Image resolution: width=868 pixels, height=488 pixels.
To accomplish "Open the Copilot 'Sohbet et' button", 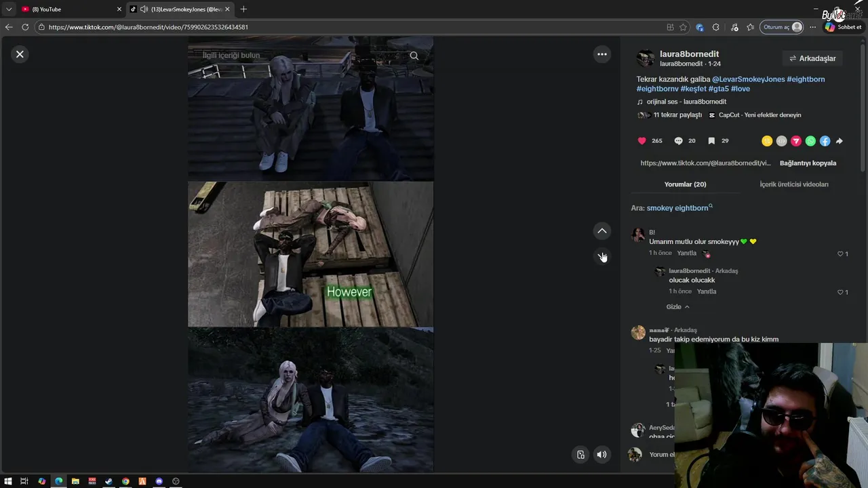I will tap(843, 27).
